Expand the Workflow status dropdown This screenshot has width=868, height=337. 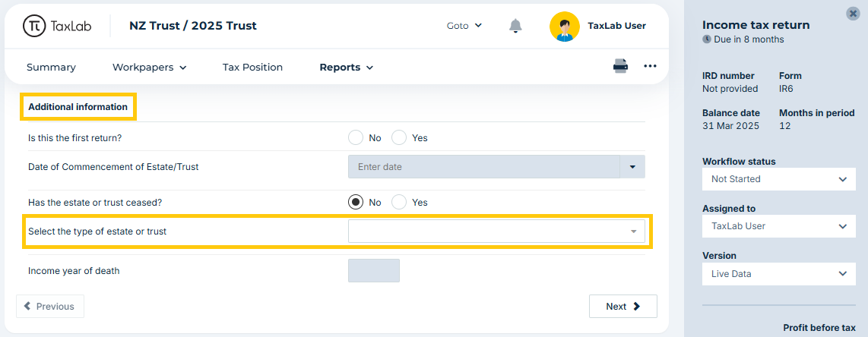click(779, 179)
